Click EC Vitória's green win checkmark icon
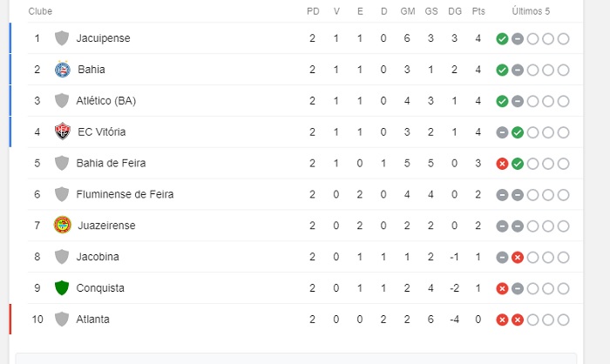 (518, 132)
